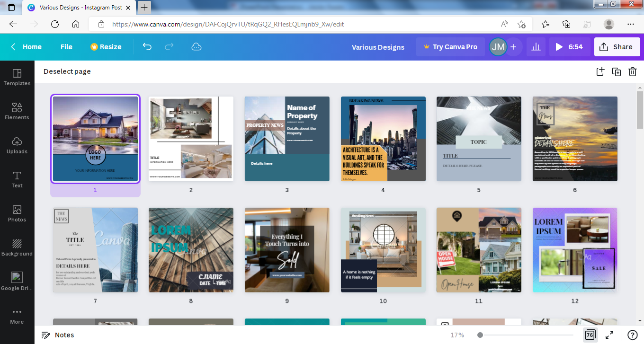The image size is (644, 344).
Task: Open the Background panel
Action: pyautogui.click(x=17, y=247)
